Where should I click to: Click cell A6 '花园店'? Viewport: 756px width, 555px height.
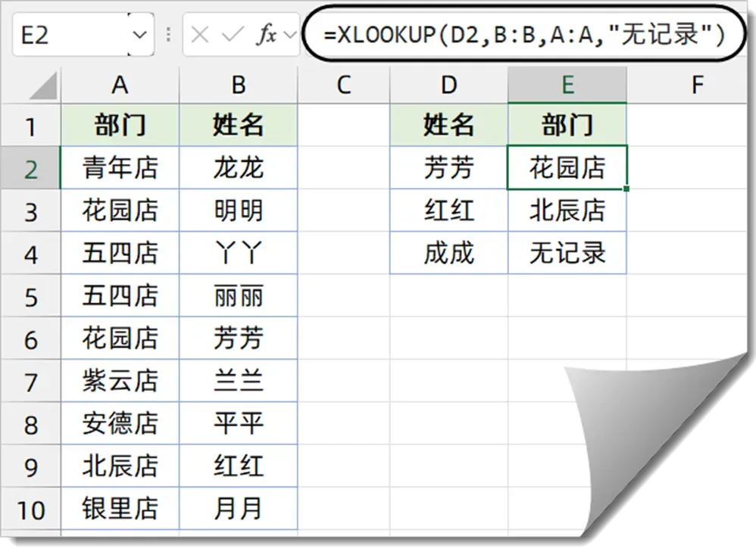[x=120, y=338]
